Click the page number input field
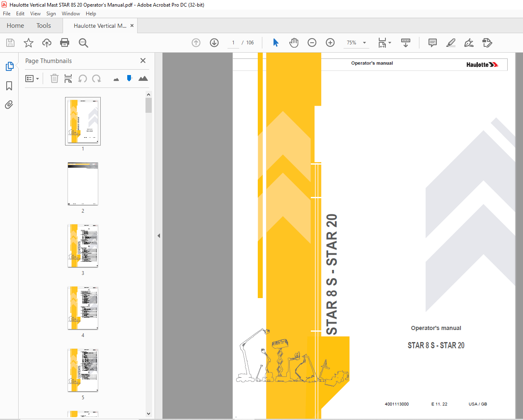 pos(233,43)
